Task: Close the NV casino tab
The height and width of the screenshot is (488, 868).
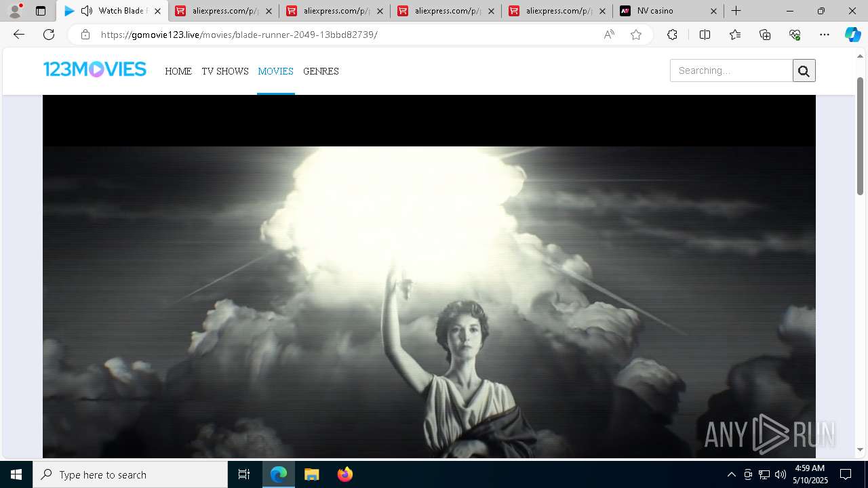Action: [713, 11]
